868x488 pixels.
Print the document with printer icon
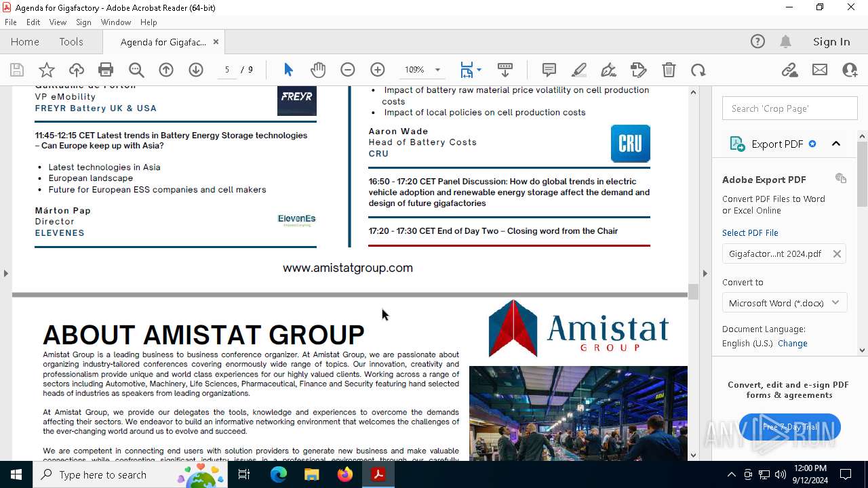[106, 70]
